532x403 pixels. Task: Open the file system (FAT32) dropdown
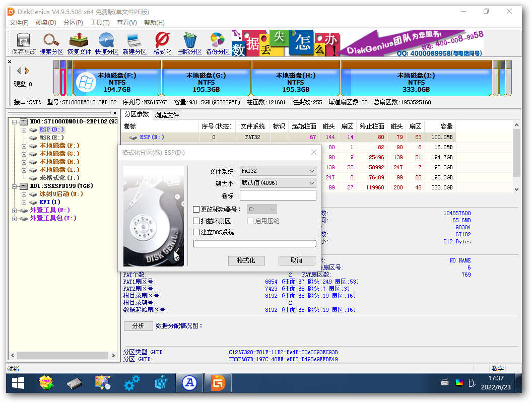click(x=278, y=171)
